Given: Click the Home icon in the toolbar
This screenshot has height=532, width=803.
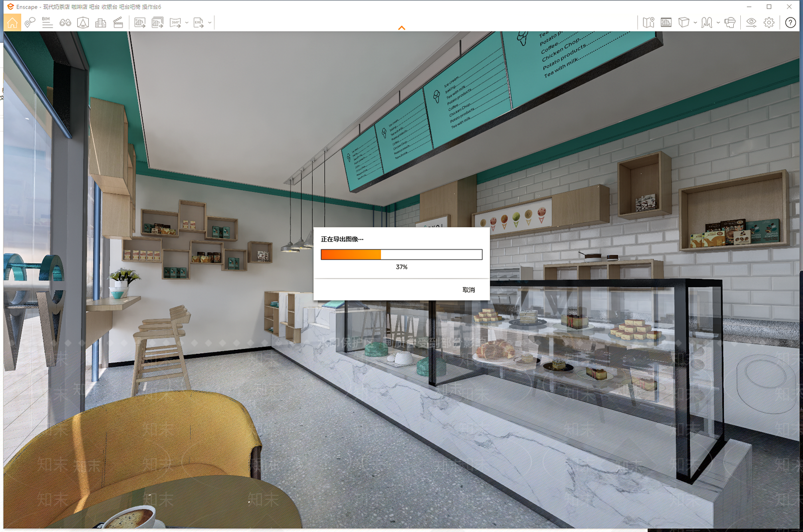Looking at the screenshot, I should click(x=13, y=23).
